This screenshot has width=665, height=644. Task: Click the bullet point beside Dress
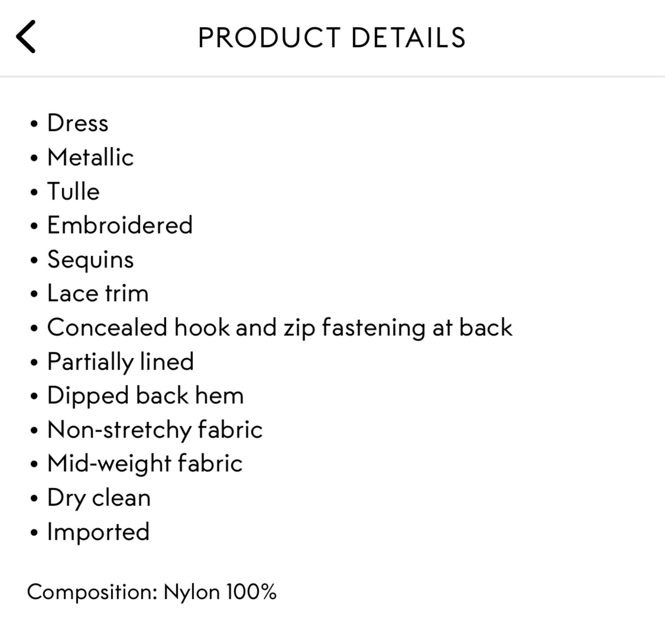(x=34, y=124)
